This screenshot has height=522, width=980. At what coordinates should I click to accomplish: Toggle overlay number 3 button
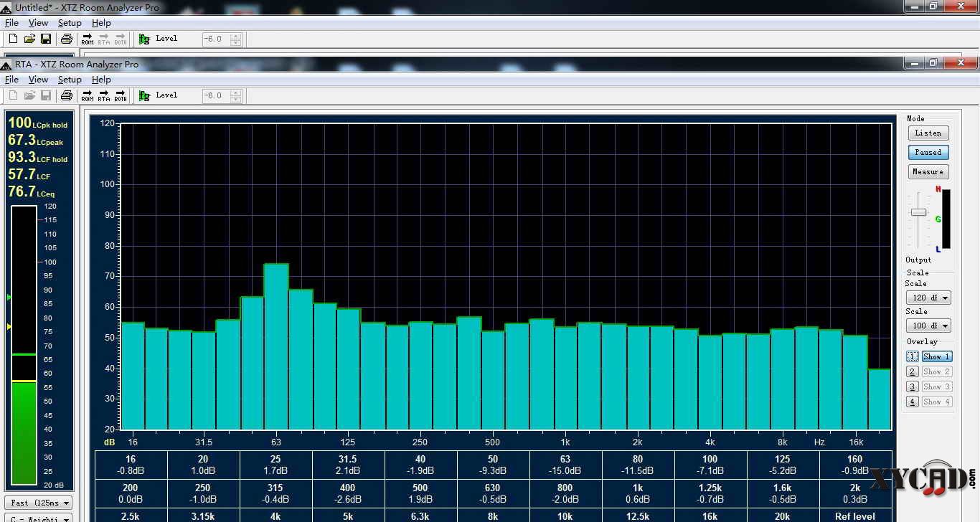pos(913,386)
